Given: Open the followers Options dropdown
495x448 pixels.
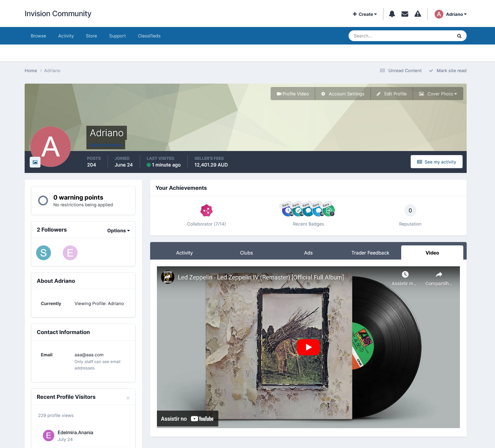Looking at the screenshot, I should coord(118,231).
